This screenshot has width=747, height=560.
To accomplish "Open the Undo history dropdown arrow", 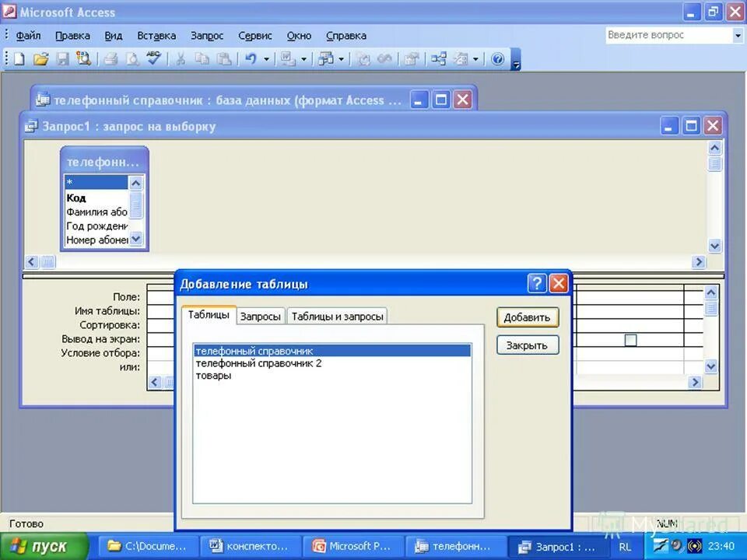I will pos(266,60).
